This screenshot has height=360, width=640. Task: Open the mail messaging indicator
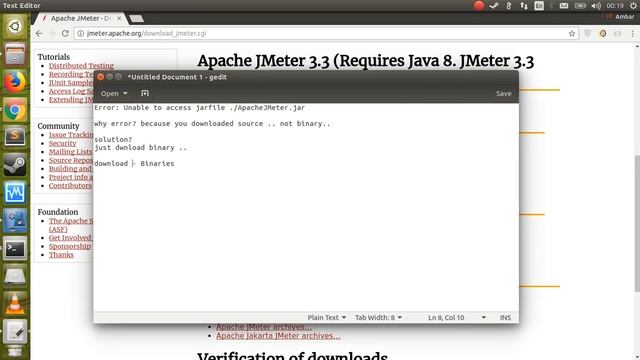click(x=564, y=6)
